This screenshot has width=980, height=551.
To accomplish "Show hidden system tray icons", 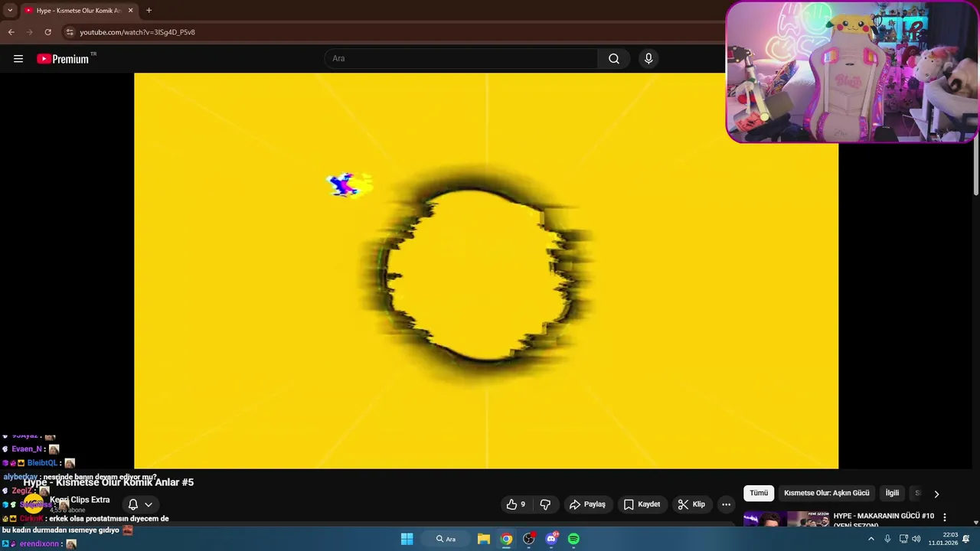I will [871, 539].
